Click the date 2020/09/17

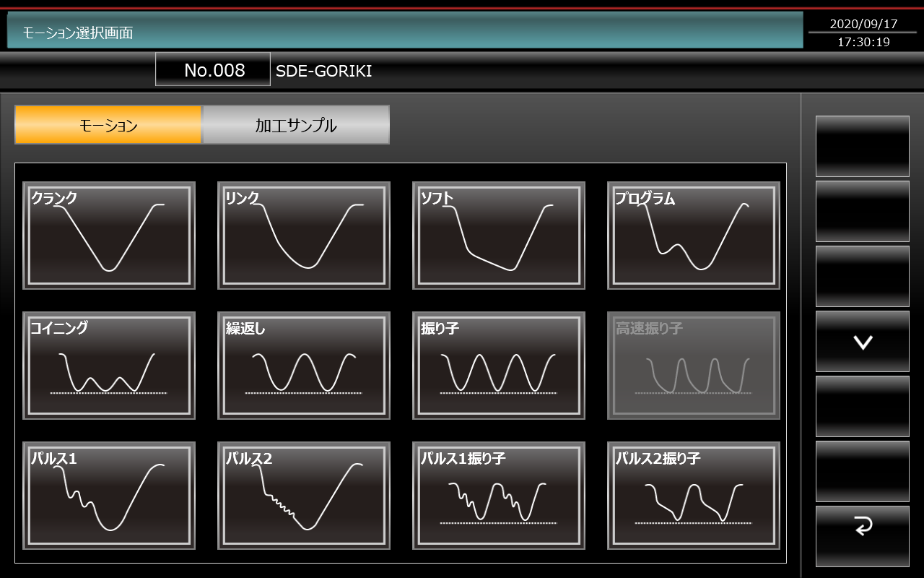click(x=863, y=24)
